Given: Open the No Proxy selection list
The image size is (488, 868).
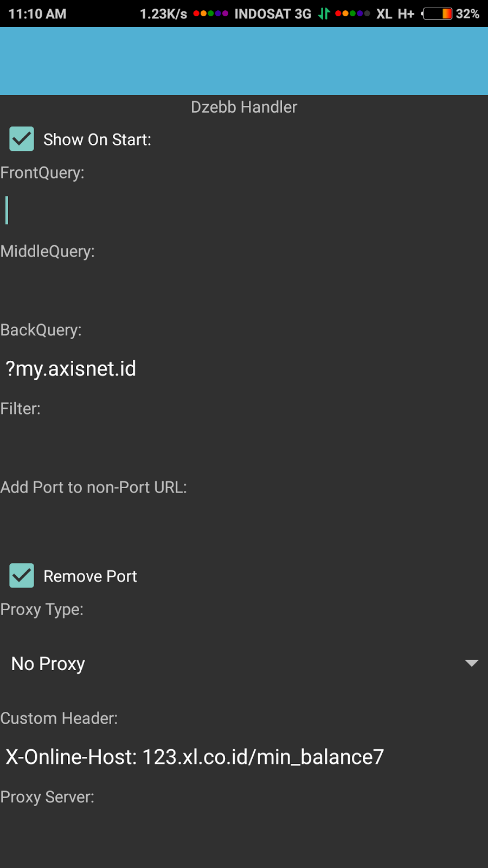Looking at the screenshot, I should click(x=244, y=664).
